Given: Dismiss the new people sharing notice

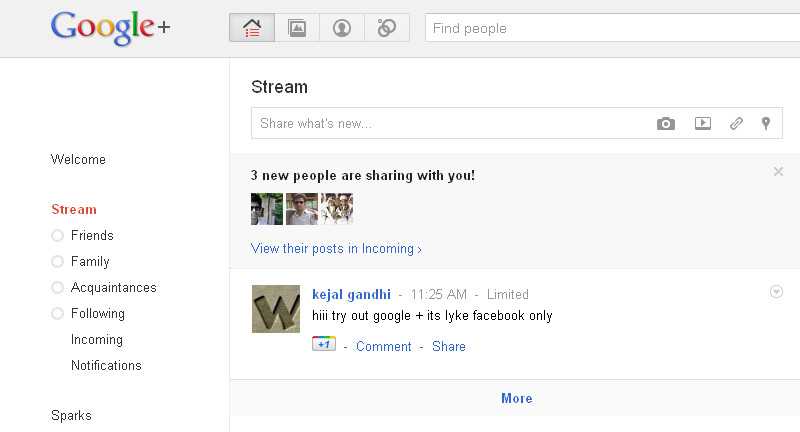Looking at the screenshot, I should pos(778,171).
